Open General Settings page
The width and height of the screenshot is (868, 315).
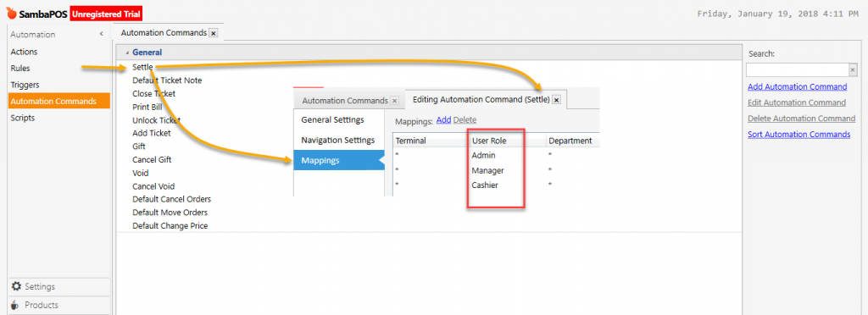332,120
